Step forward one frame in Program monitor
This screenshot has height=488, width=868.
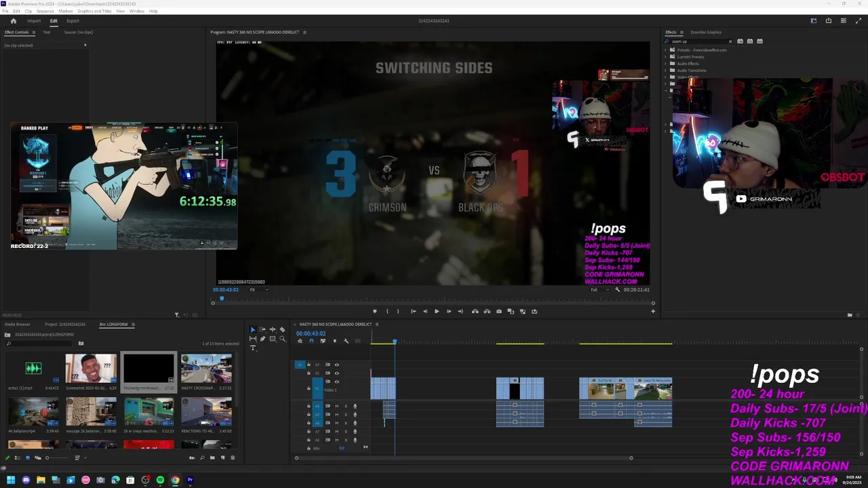[x=448, y=311]
